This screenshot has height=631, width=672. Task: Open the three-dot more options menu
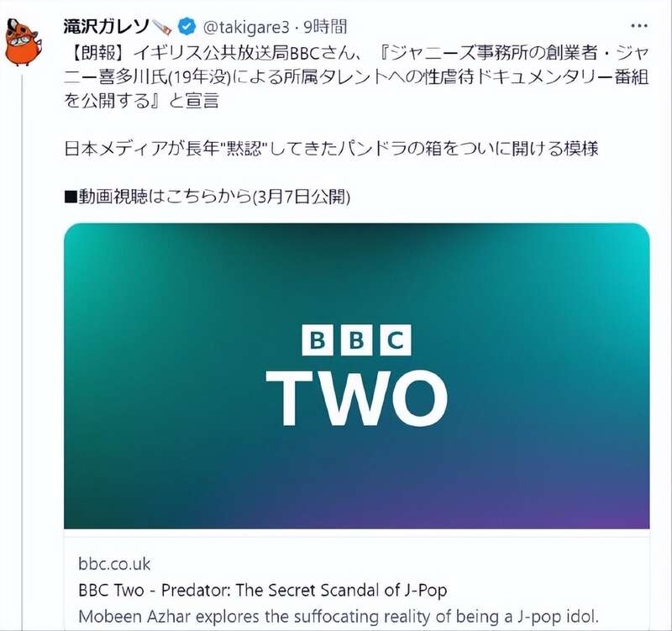tap(639, 26)
